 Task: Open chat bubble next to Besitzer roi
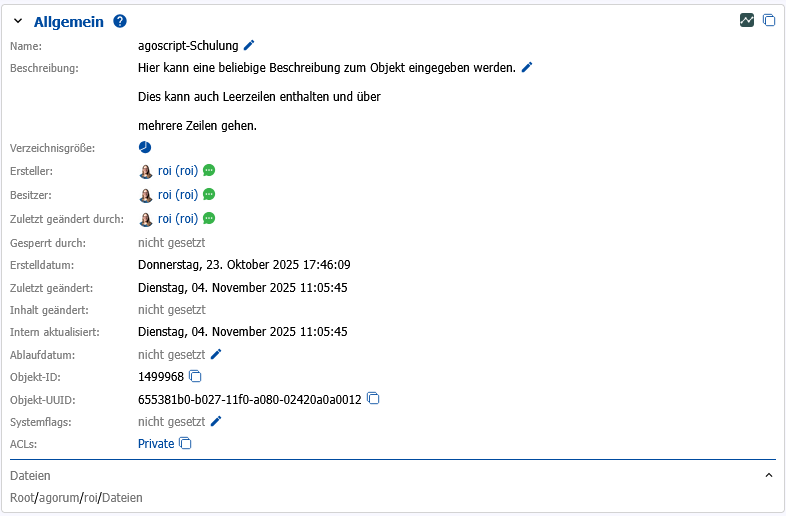point(209,194)
